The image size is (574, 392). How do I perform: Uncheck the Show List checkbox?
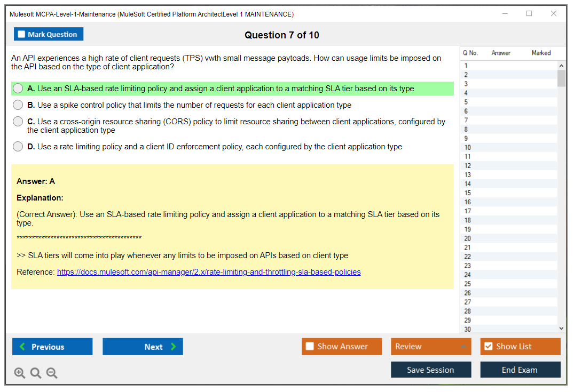click(488, 347)
